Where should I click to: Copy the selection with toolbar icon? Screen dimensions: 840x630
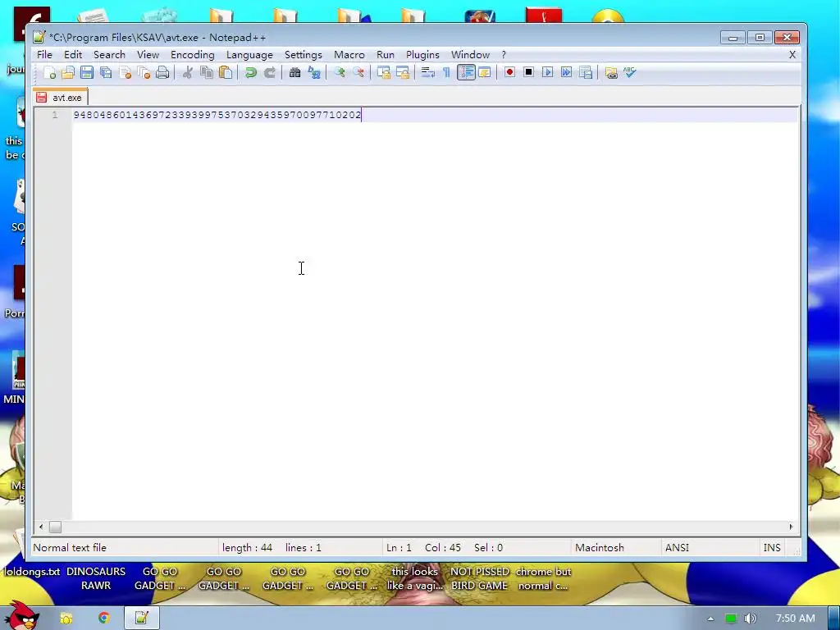[206, 72]
